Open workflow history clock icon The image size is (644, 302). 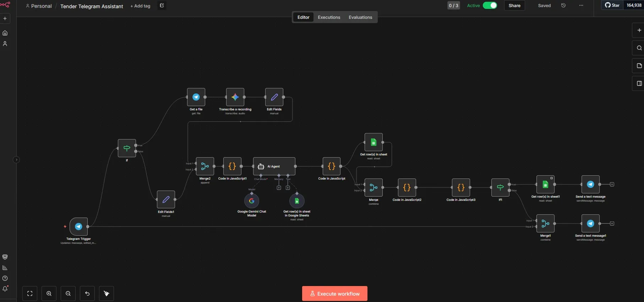(563, 6)
